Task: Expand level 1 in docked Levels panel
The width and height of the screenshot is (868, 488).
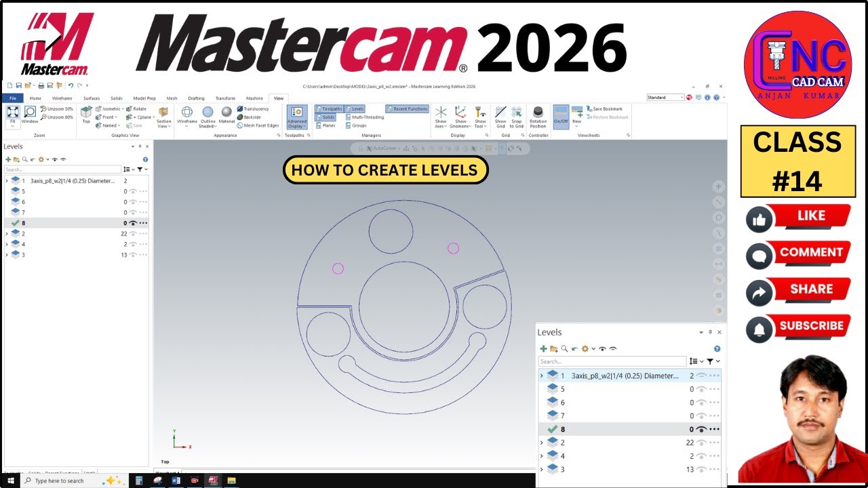Action: [x=7, y=181]
